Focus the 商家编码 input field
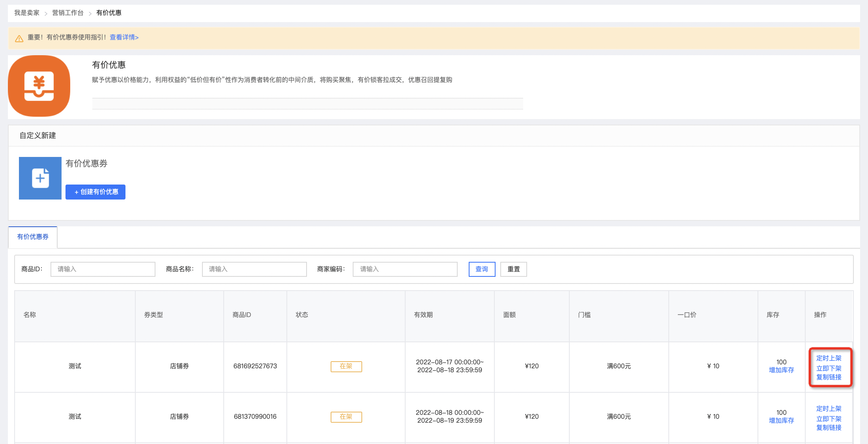The width and height of the screenshot is (868, 444). coord(405,269)
